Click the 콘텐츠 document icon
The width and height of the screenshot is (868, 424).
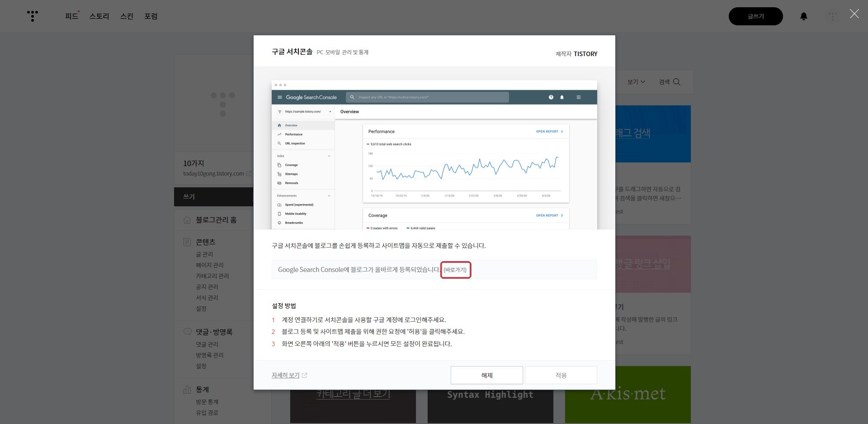tap(187, 242)
